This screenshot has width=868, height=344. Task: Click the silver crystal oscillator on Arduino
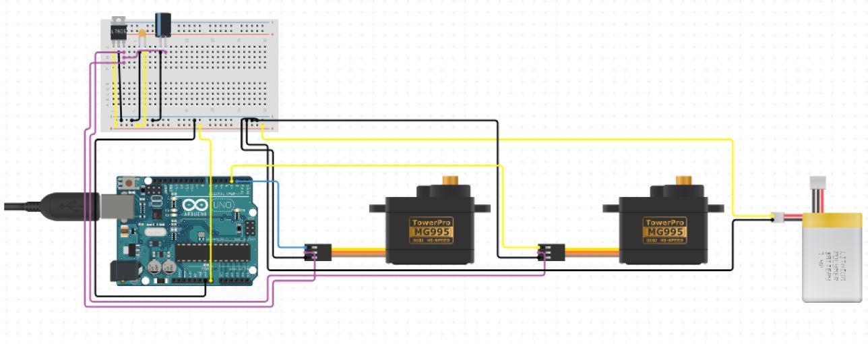pyautogui.click(x=154, y=233)
